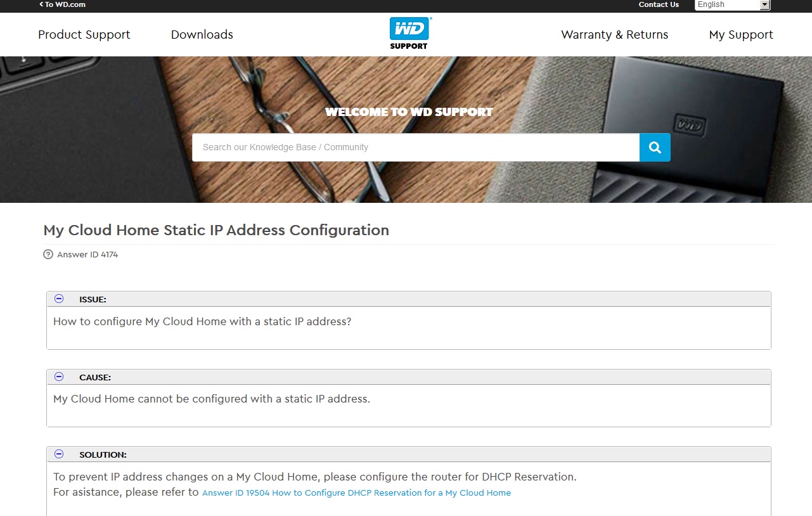The image size is (812, 516).
Task: Open the Downloads menu
Action: point(202,35)
